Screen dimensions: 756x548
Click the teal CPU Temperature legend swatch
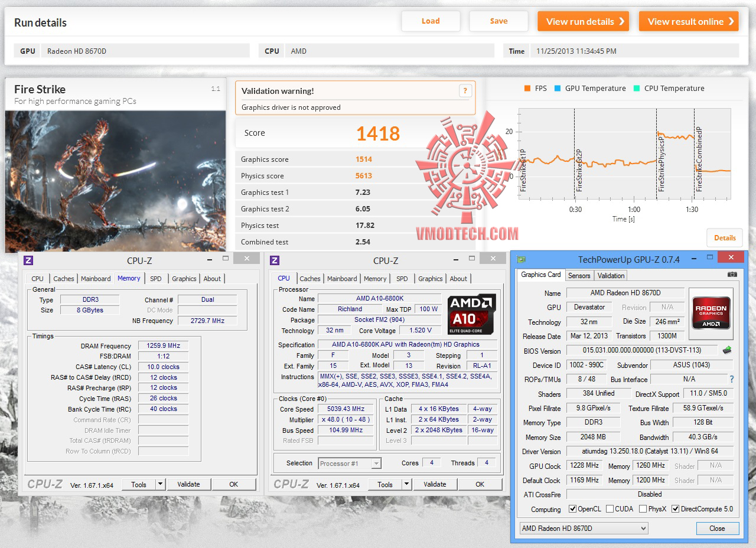pos(637,89)
